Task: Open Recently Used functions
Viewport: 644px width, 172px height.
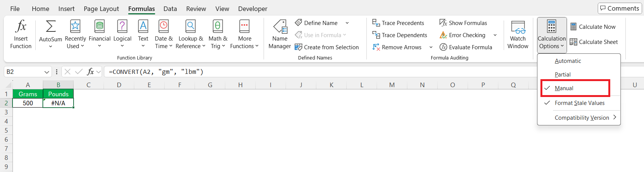Action: coord(75,34)
